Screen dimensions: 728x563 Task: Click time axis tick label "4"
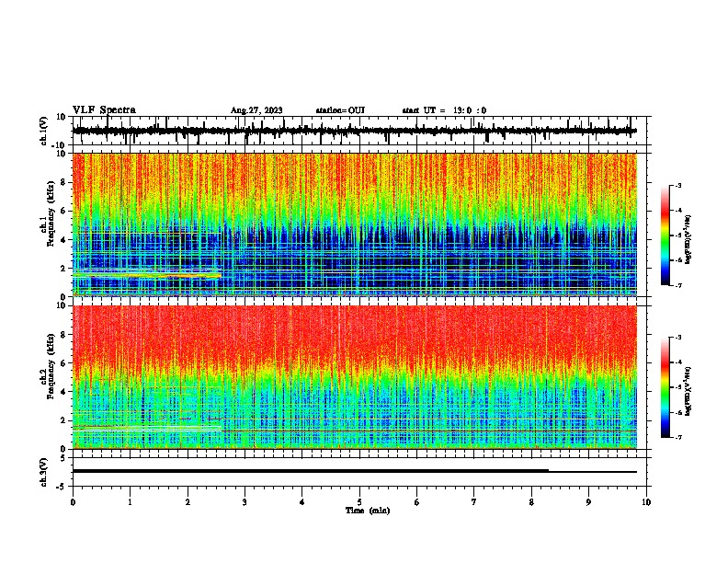302,502
